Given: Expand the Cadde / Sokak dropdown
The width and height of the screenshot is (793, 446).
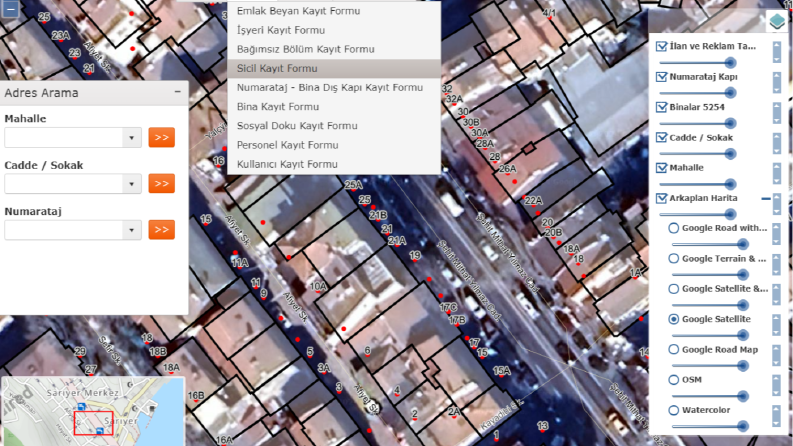Looking at the screenshot, I should (x=131, y=184).
